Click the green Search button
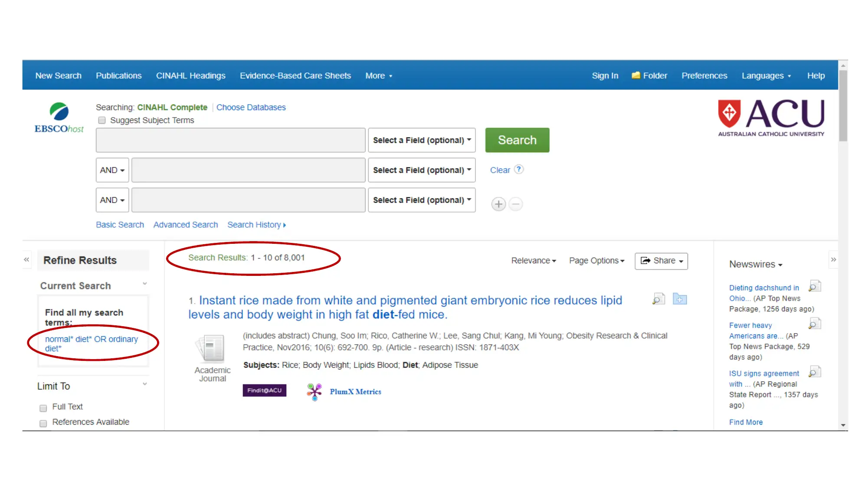Viewport: 868px width, 488px height. tap(517, 140)
